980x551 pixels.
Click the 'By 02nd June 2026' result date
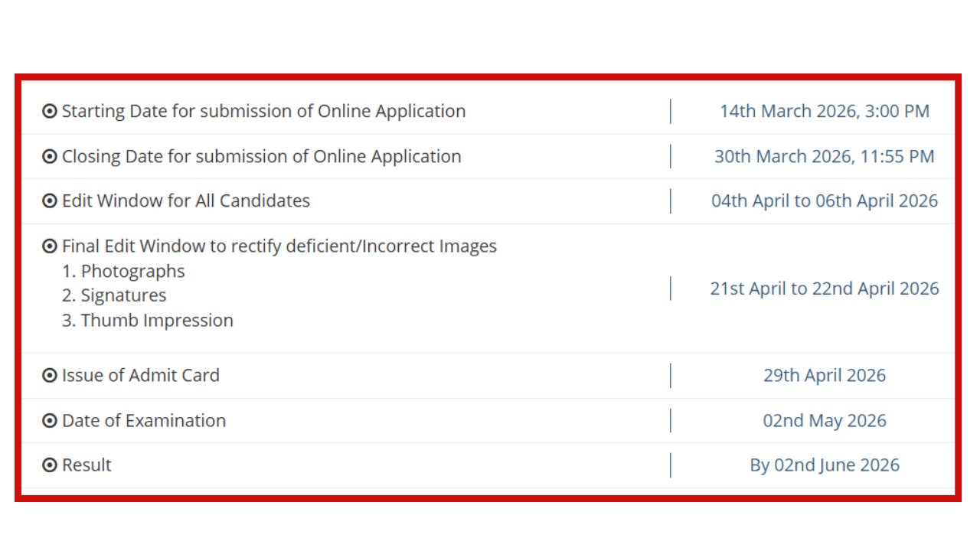coord(824,465)
